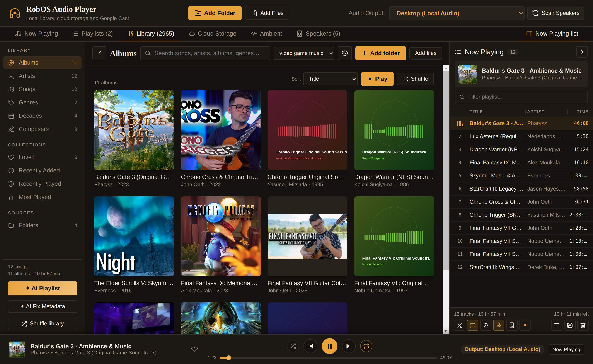Toggle repeat in the queue toolbar
Image resolution: width=593 pixels, height=364 pixels.
pos(472,325)
